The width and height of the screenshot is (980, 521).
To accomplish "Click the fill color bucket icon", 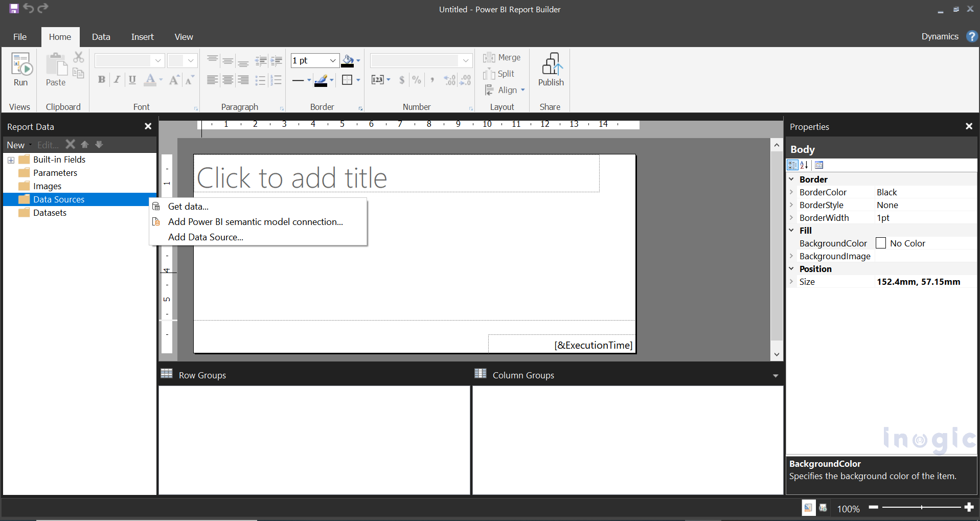I will [348, 61].
